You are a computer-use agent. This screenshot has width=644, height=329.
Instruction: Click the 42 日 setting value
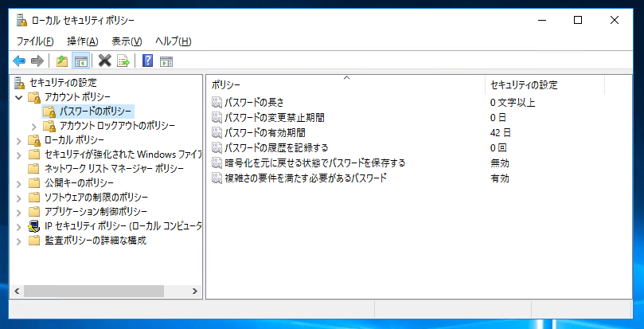[x=500, y=132]
